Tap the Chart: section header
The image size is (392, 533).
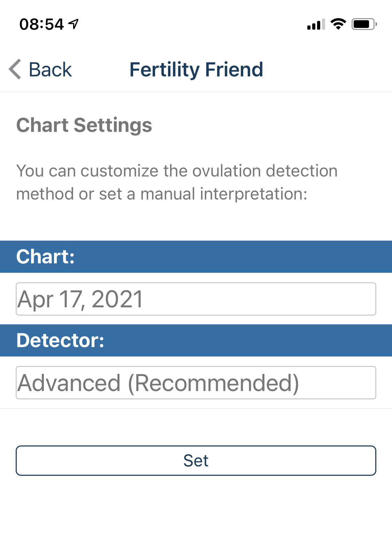(46, 257)
